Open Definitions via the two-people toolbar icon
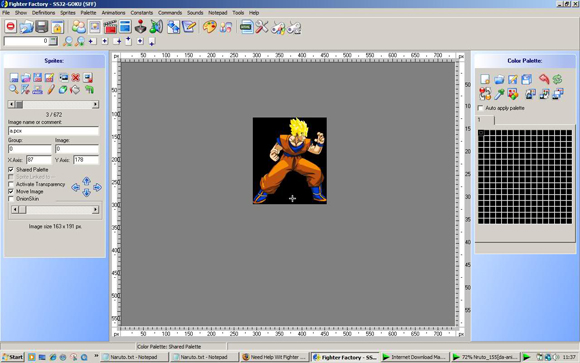The image size is (580, 363). [78, 27]
